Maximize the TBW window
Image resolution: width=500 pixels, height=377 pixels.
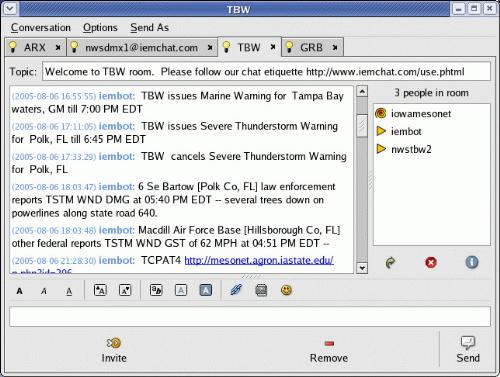[474, 9]
